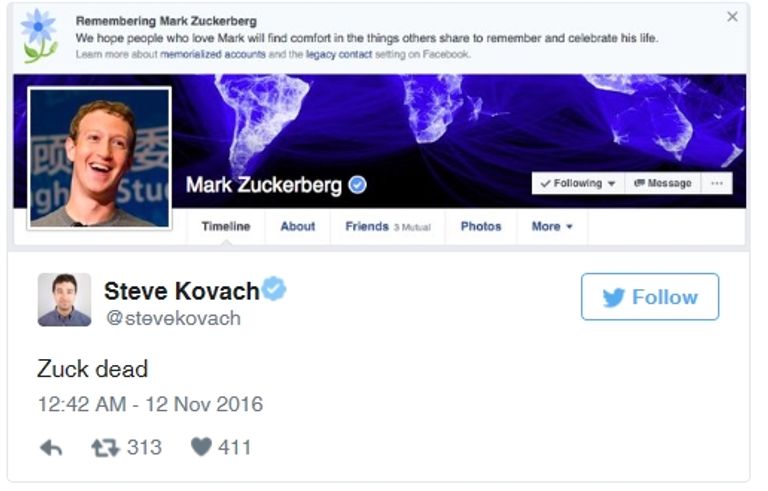Open the Friends tab
Screen dimensions: 768x491
[386, 227]
